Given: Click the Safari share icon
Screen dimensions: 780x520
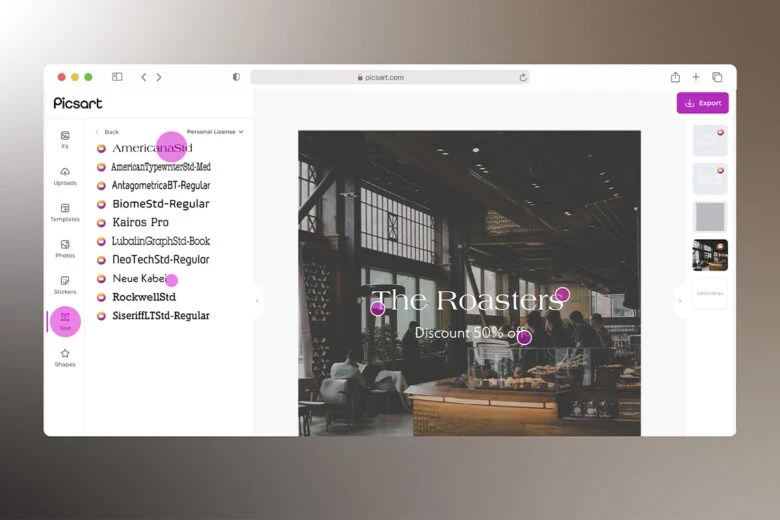Looking at the screenshot, I should coord(675,77).
